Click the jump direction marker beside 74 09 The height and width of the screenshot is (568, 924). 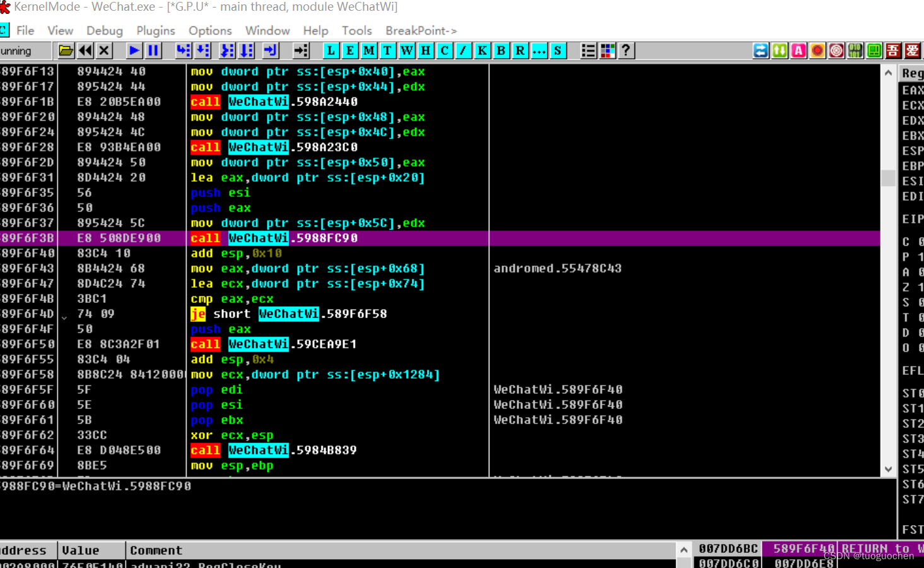64,317
